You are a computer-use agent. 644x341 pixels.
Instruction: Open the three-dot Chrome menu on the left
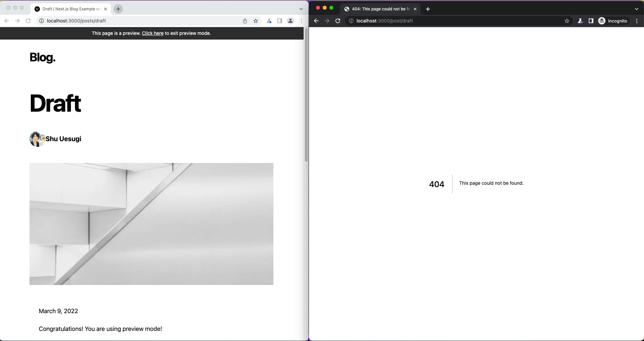pos(301,21)
